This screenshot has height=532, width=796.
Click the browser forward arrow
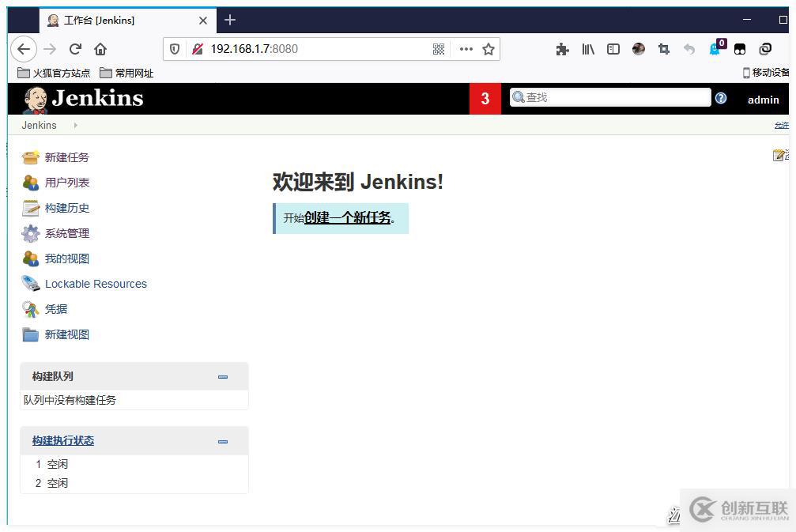(50, 49)
